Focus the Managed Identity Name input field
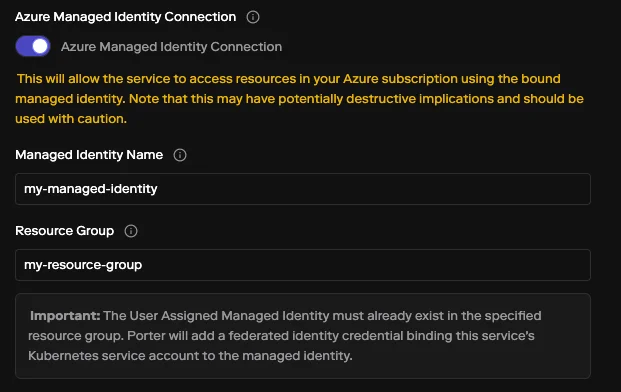Screen dimensions: 621x392 (x=303, y=189)
